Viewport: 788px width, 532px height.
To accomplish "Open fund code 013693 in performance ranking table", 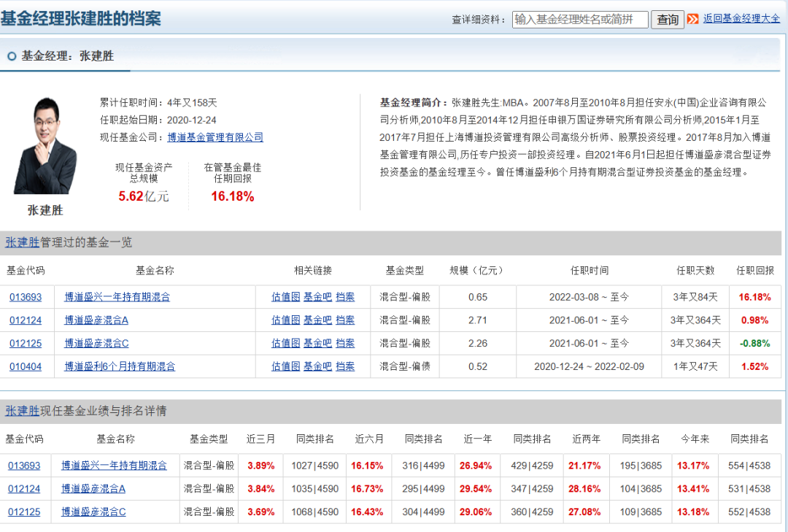I will click(24, 466).
